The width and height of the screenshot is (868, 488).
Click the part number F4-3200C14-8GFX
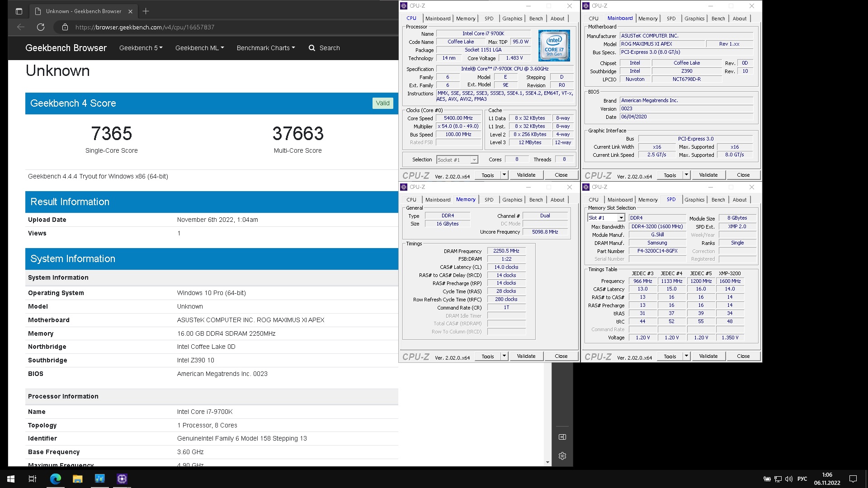coord(657,251)
